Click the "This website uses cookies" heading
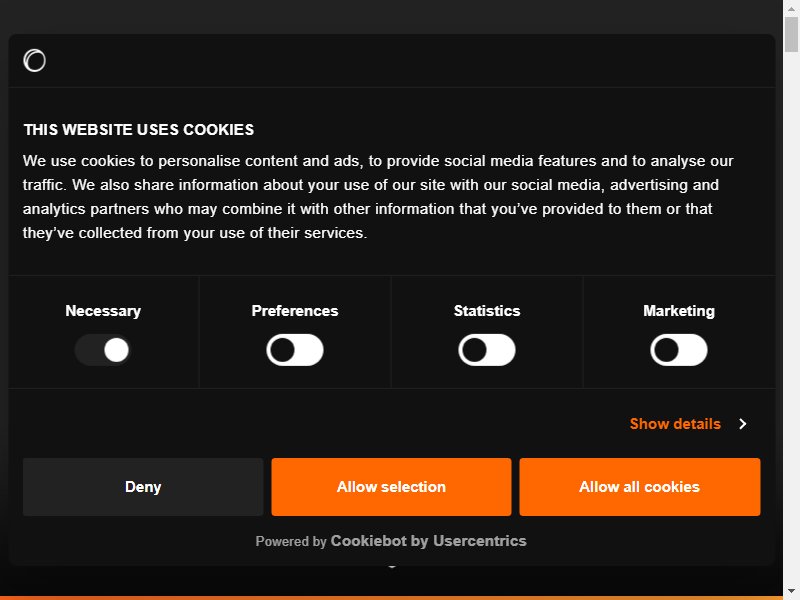This screenshot has width=800, height=600. coord(139,130)
